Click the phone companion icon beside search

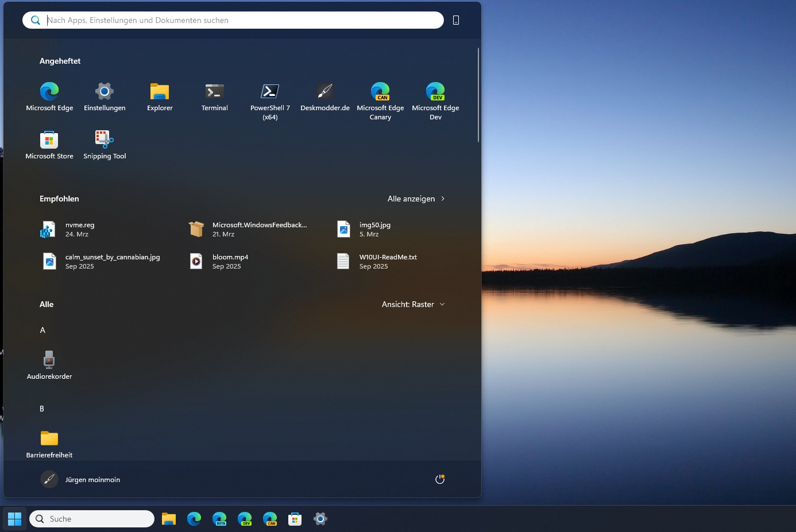click(x=456, y=20)
